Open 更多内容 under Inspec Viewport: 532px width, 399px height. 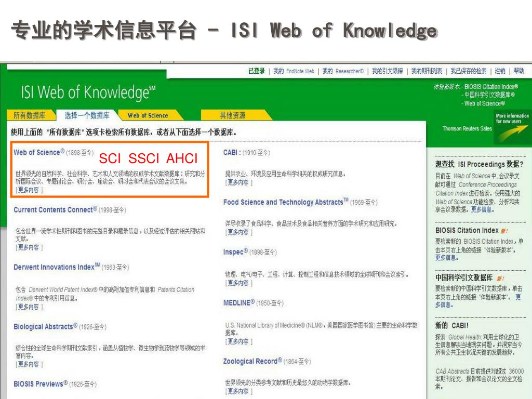(238, 283)
